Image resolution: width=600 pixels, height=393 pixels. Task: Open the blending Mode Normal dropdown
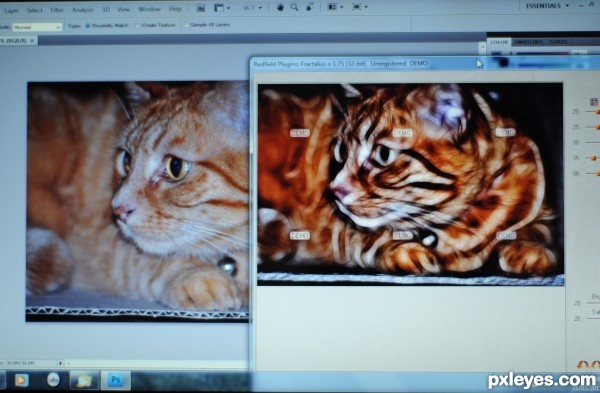[38, 27]
